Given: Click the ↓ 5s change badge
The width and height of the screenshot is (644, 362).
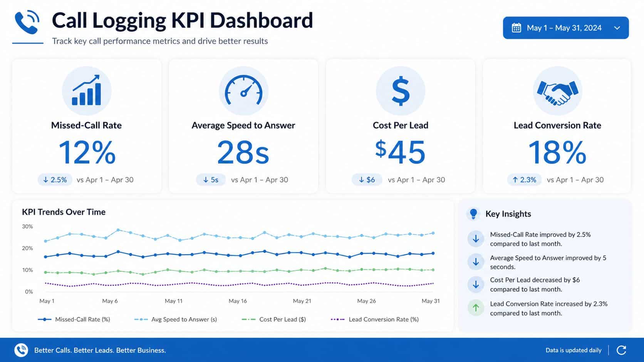Looking at the screenshot, I should [211, 180].
